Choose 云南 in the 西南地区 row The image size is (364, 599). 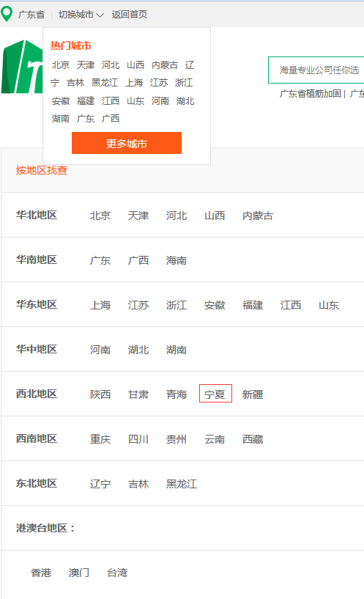215,439
